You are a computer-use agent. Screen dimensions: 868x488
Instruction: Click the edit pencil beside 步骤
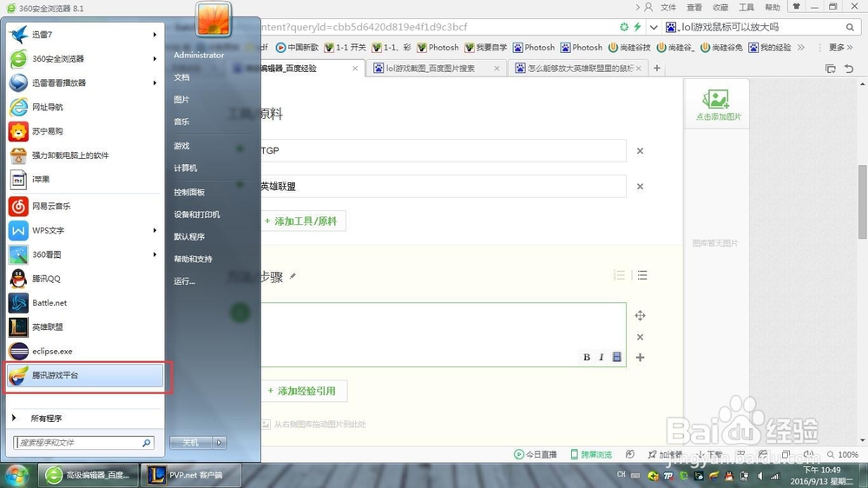coord(293,276)
